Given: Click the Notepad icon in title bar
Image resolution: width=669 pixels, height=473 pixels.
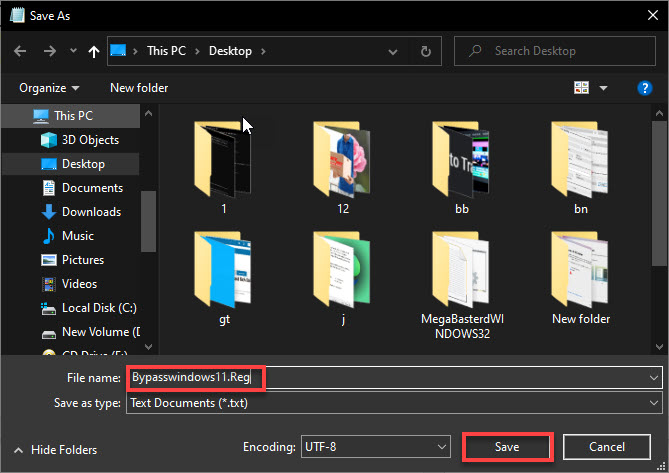Looking at the screenshot, I should pos(17,15).
